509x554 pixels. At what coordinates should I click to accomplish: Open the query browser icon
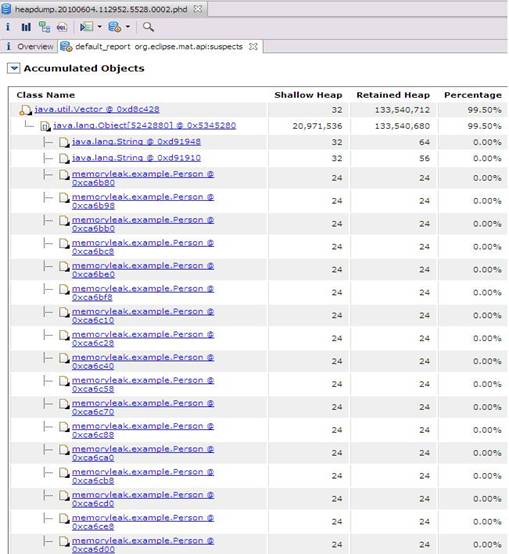(86, 27)
